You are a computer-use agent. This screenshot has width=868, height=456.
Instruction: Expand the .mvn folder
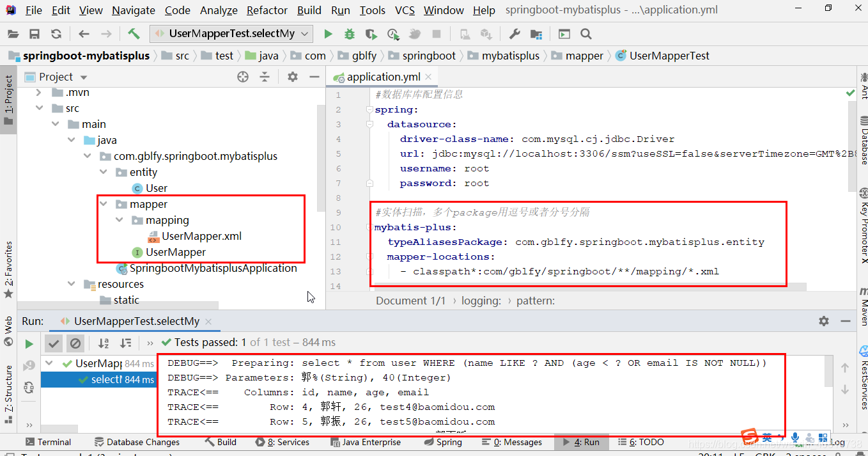coord(38,93)
